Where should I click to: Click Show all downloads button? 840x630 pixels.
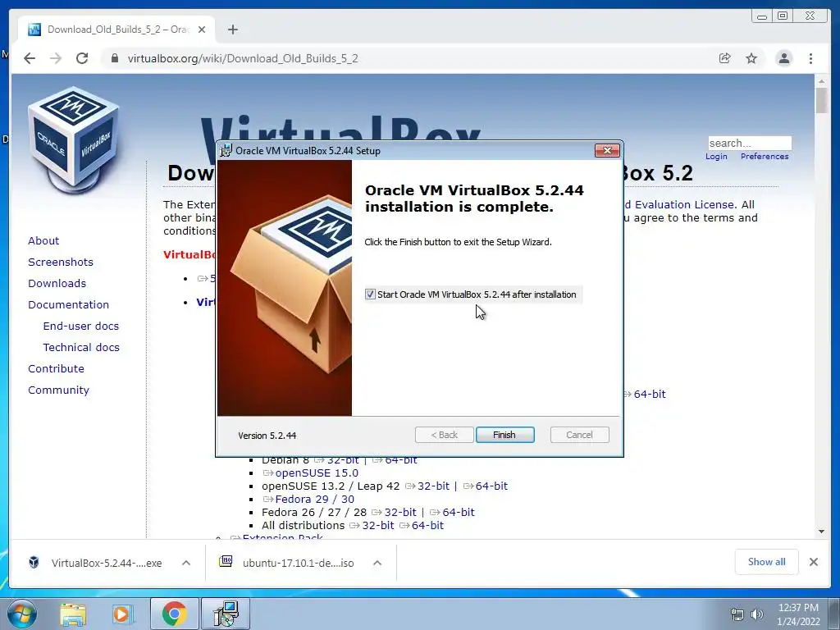tap(767, 562)
